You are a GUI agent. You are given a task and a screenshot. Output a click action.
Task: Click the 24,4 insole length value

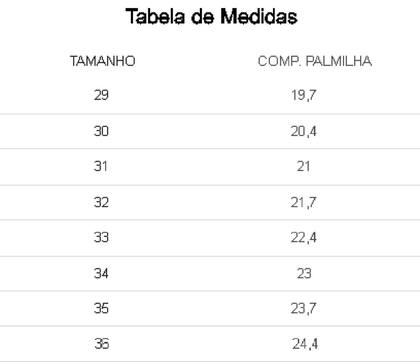pos(305,344)
